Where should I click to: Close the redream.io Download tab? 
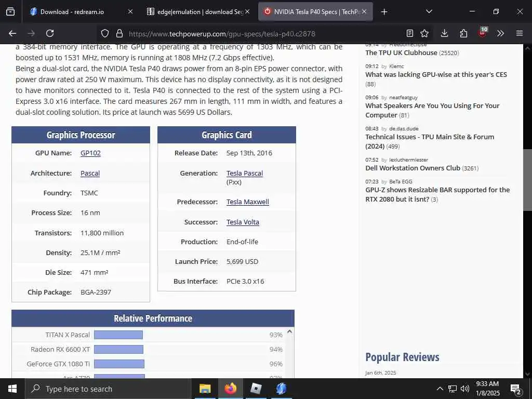(x=130, y=11)
